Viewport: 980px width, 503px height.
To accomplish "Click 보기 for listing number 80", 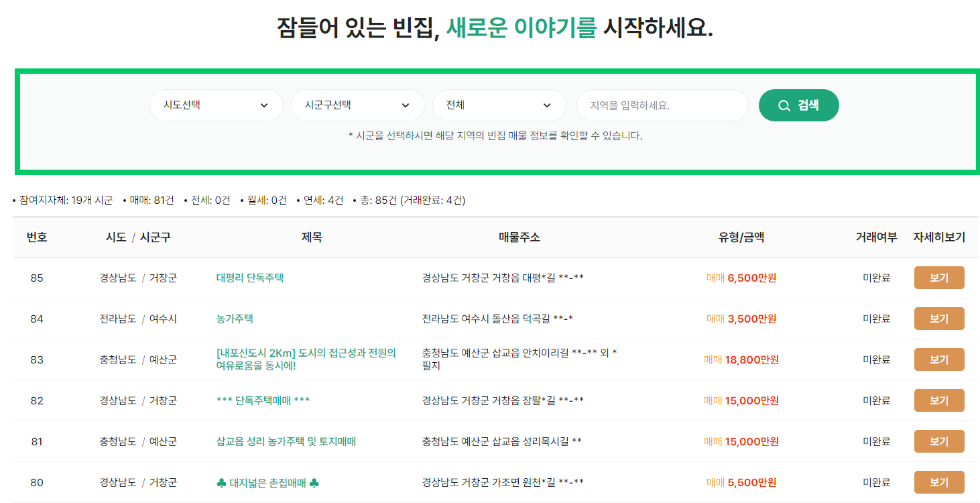I will (938, 482).
